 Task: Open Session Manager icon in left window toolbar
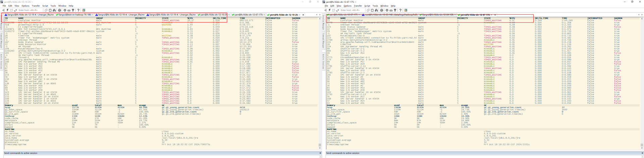tap(3, 10)
